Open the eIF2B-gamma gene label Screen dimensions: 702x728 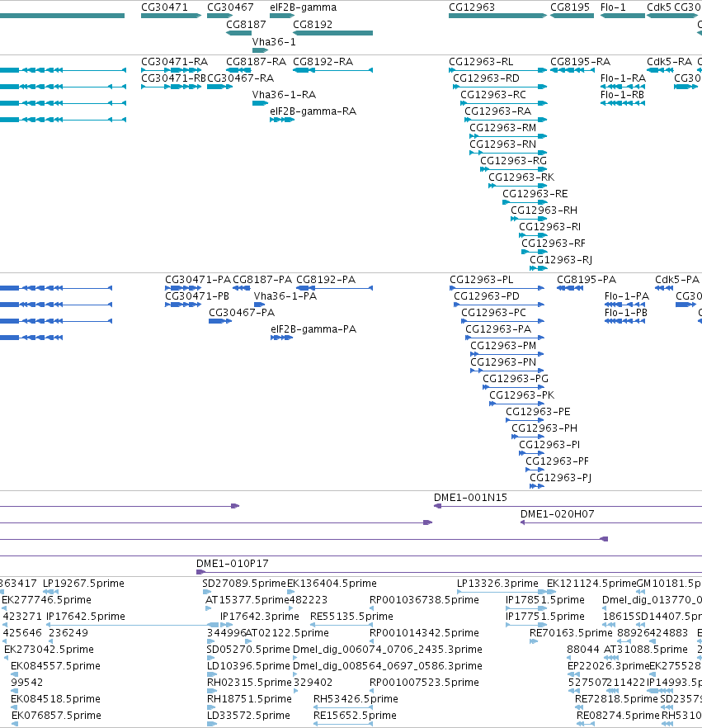tap(303, 7)
